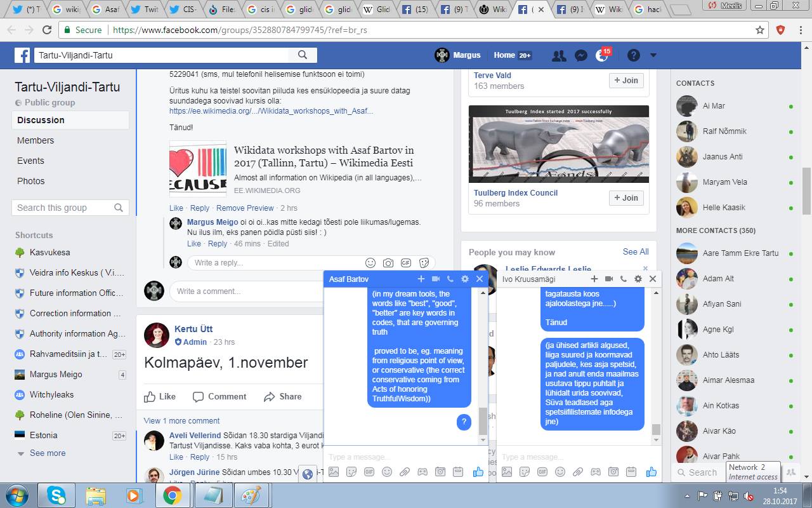Viewport: 812px width, 508px height.
Task: Expand See more in Shortcuts
Action: pyautogui.click(x=48, y=453)
